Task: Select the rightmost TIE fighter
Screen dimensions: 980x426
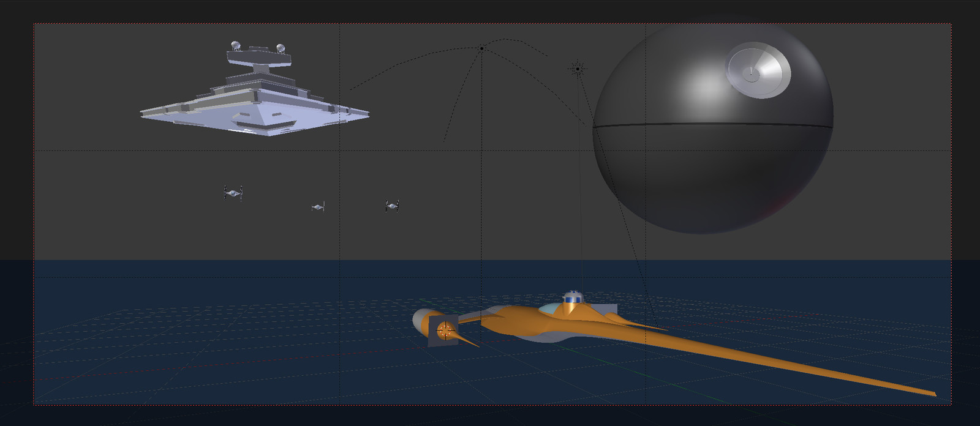Action: pyautogui.click(x=393, y=206)
